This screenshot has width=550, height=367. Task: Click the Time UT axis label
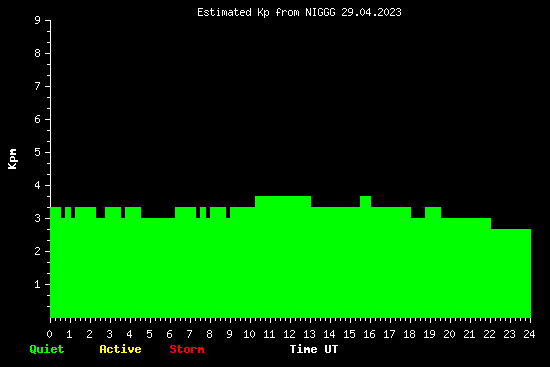[x=314, y=349]
